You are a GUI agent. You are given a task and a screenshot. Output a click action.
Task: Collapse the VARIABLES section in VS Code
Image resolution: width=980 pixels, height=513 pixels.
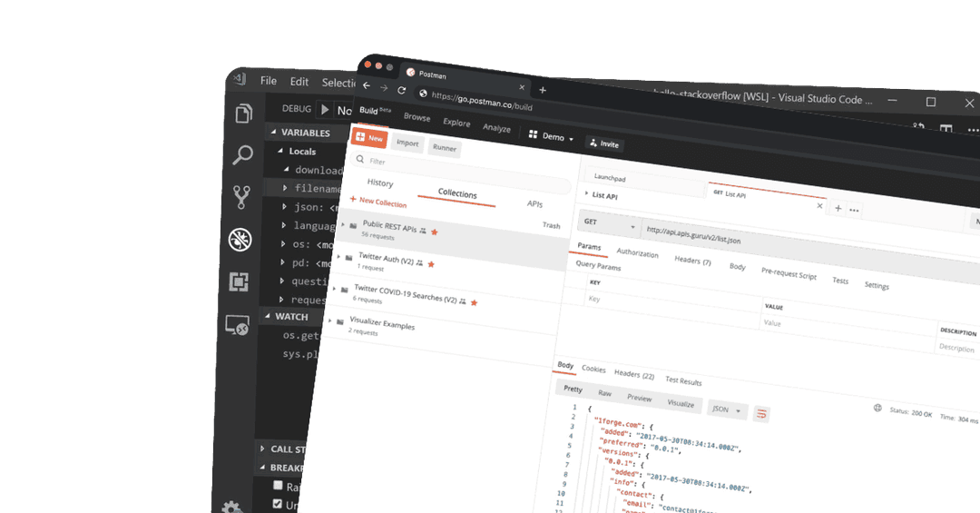coord(273,132)
